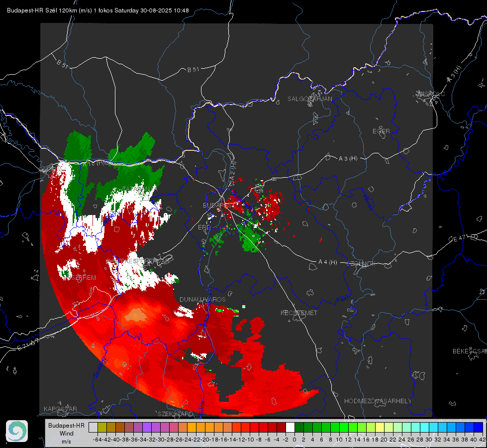Click the blue 'Heves' county label
This screenshot has height=448, width=487.
tap(368, 202)
